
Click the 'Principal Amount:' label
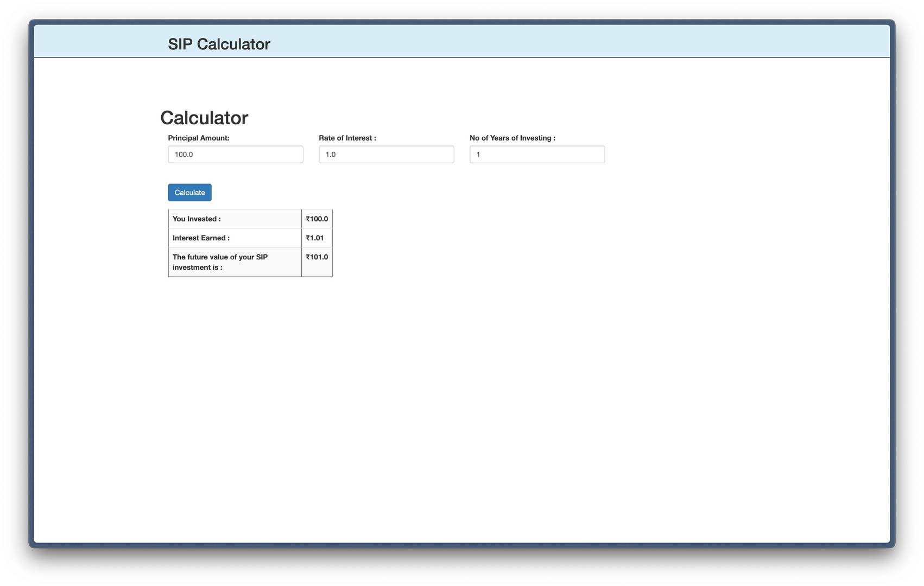coord(199,138)
